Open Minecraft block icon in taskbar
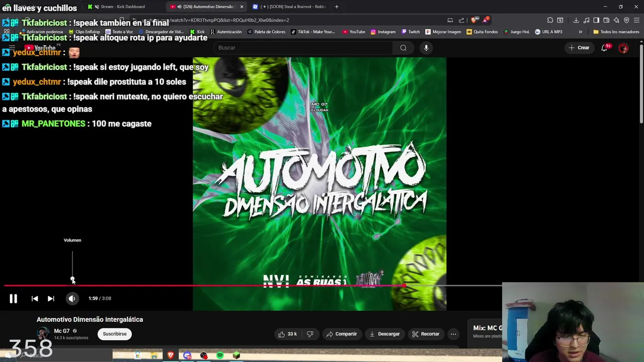 tap(236, 355)
